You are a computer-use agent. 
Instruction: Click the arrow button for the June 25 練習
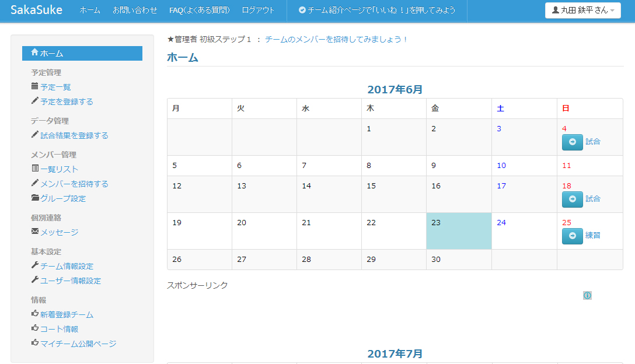pyautogui.click(x=572, y=236)
